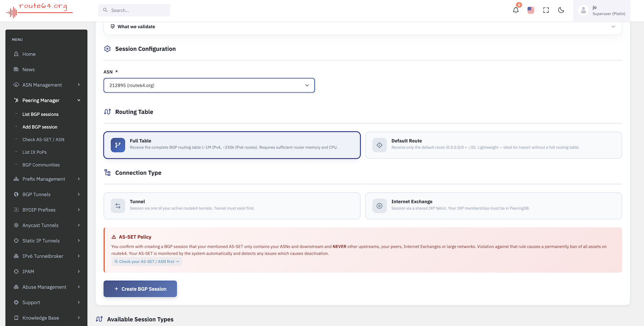Open Add BGP session menu item

pyautogui.click(x=40, y=127)
